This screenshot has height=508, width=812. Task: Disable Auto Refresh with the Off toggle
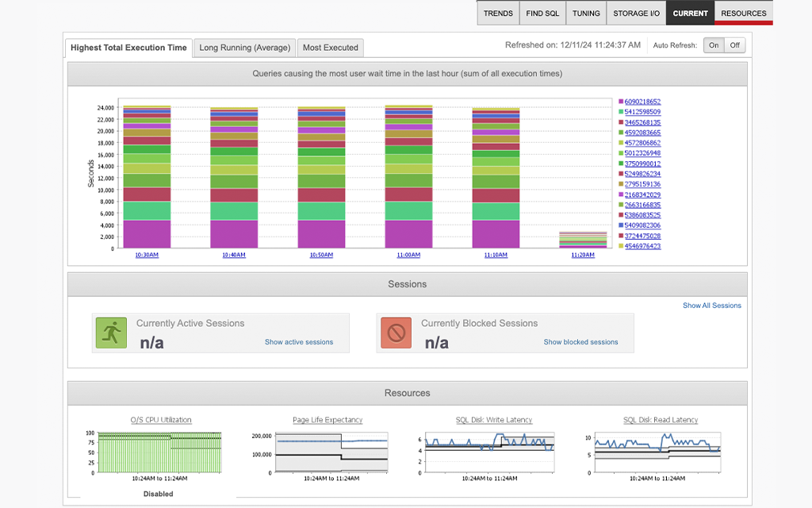(x=736, y=45)
